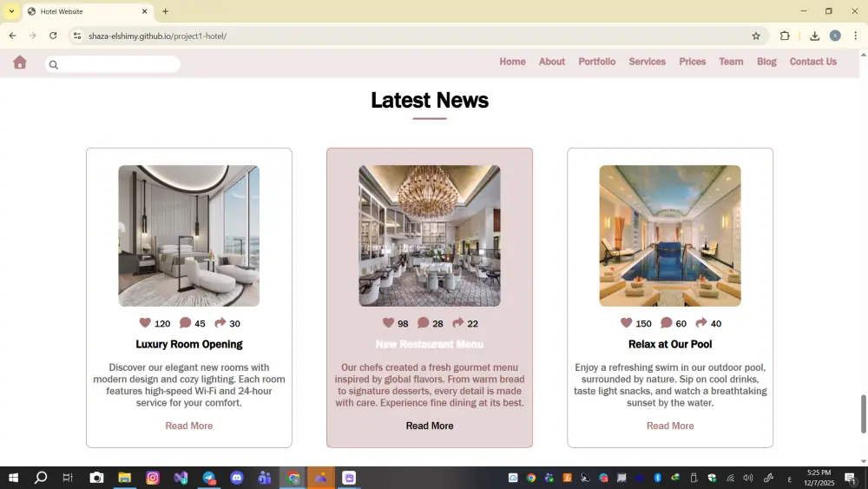Screen dimensions: 868x489
Task: Open the Chrome profile avatar
Action: [835, 36]
